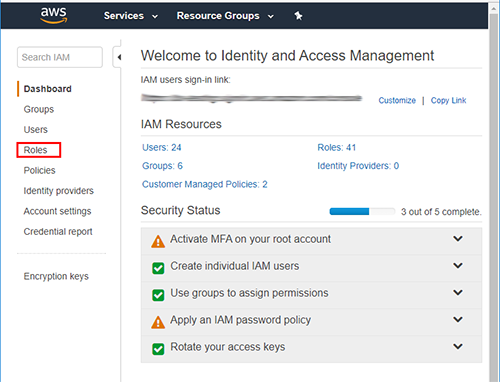Click the scrollbar up arrow

[x=494, y=8]
